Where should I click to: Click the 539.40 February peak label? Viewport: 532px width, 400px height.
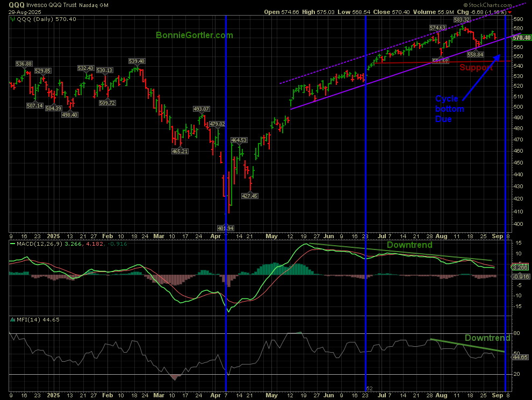click(x=137, y=61)
